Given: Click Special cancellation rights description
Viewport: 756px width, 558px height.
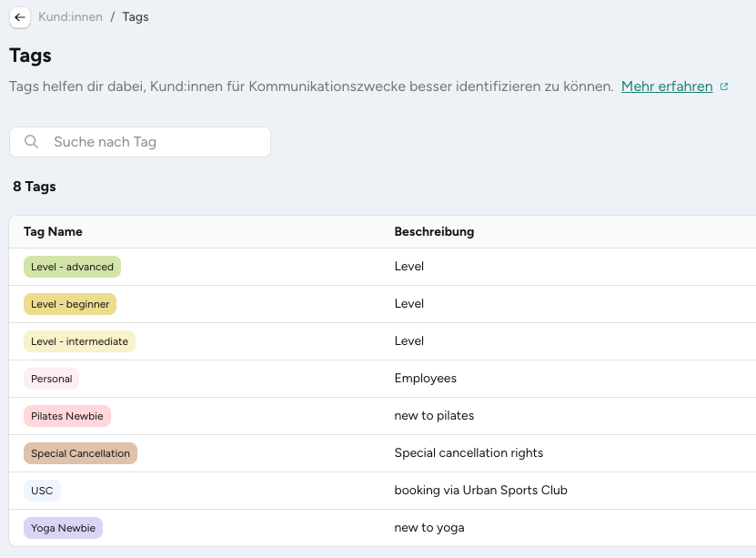Looking at the screenshot, I should 469,452.
